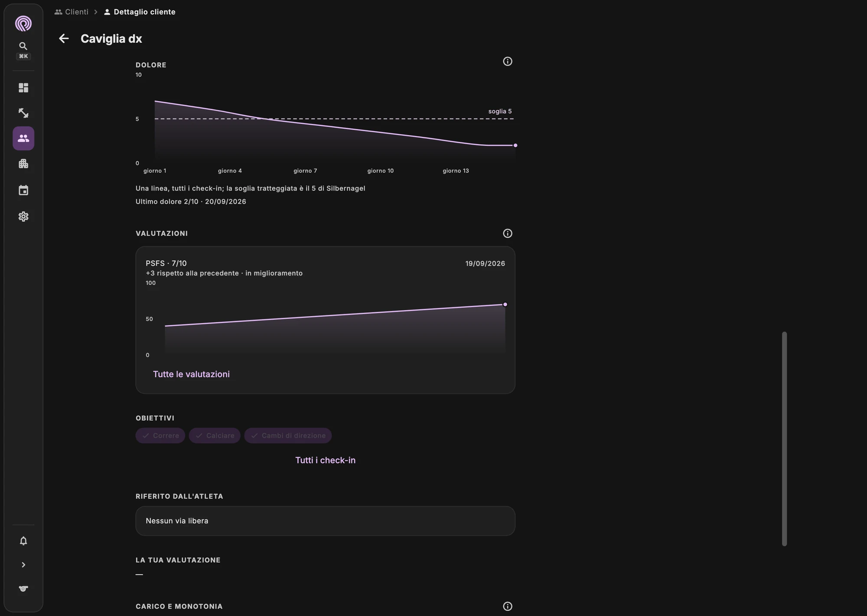
Task: Go to Clienti in the breadcrumb
Action: click(x=72, y=12)
